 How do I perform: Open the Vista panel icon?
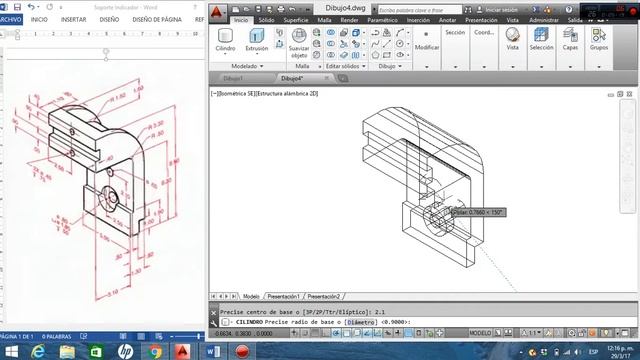pos(512,35)
